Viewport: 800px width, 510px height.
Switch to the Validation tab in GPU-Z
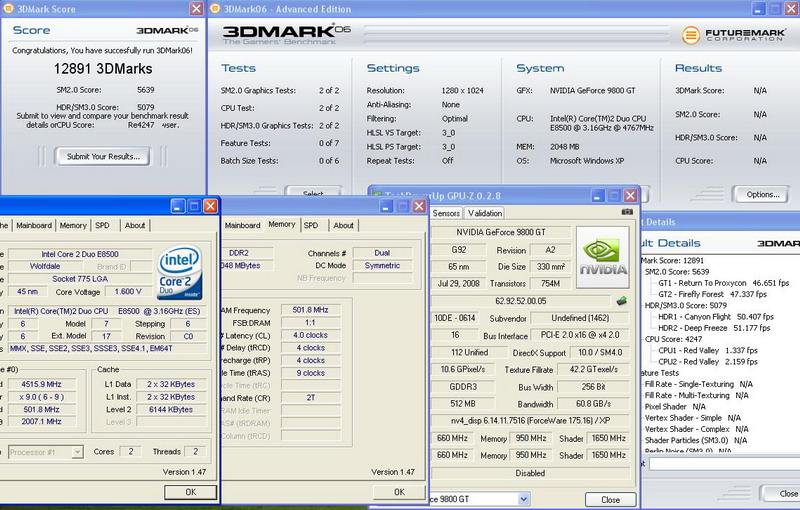(x=485, y=213)
